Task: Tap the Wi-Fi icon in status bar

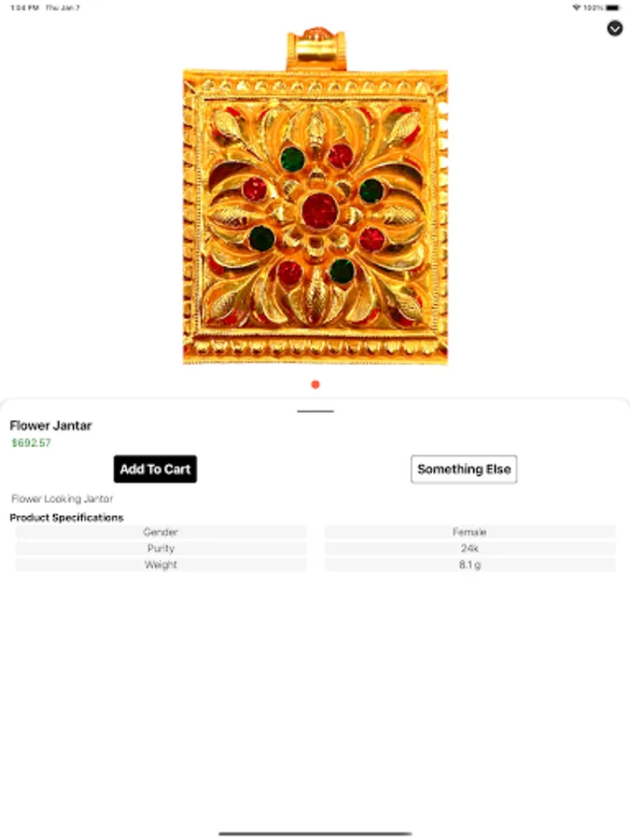Action: [577, 7]
